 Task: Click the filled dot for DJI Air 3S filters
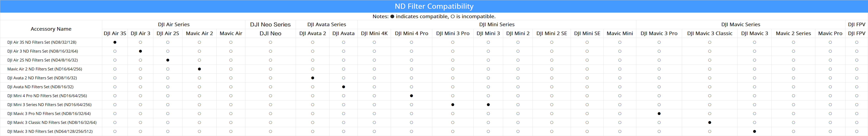[x=115, y=42]
